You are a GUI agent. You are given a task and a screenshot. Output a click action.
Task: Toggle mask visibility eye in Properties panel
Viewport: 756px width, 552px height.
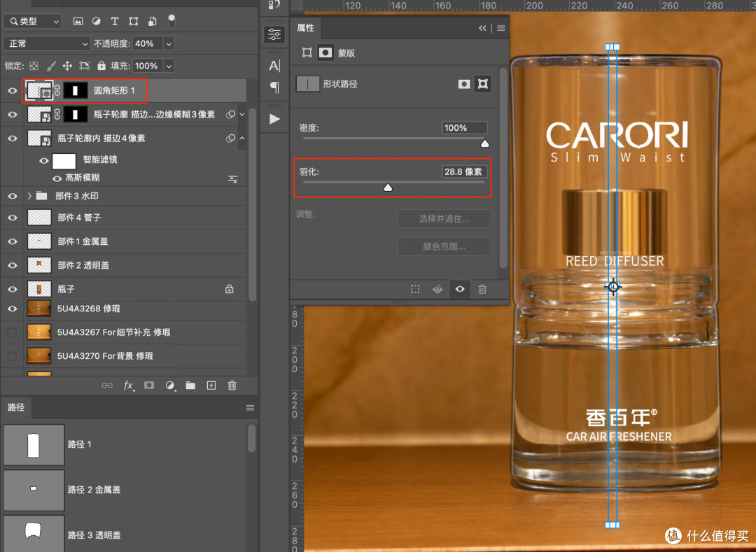(460, 289)
